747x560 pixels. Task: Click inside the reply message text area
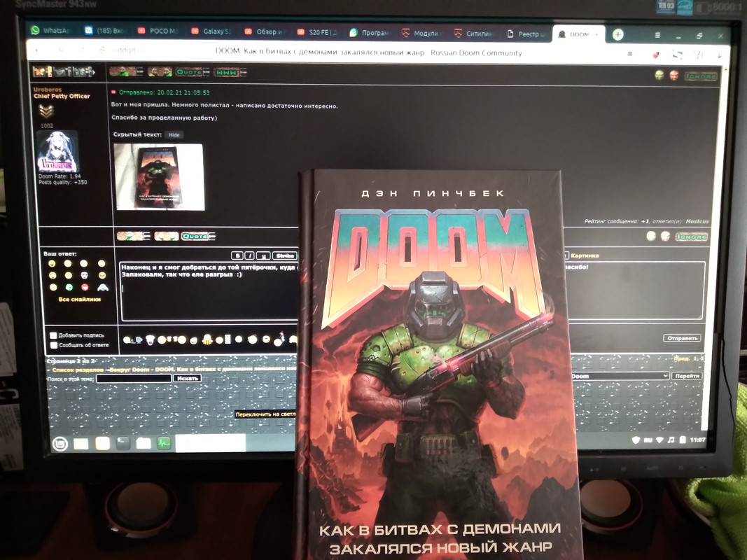point(209,290)
